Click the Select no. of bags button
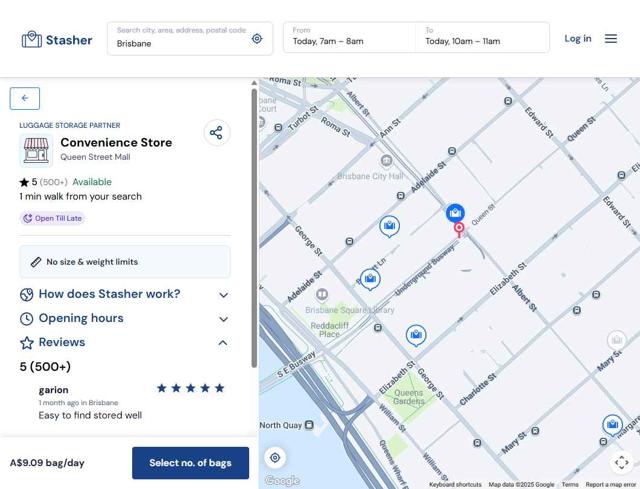The image size is (640, 489). click(190, 463)
